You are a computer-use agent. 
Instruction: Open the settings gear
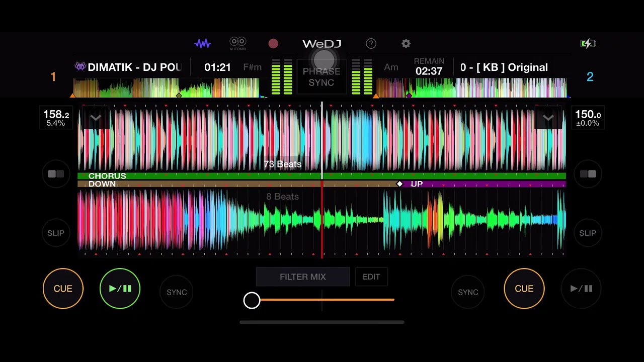pos(406,44)
